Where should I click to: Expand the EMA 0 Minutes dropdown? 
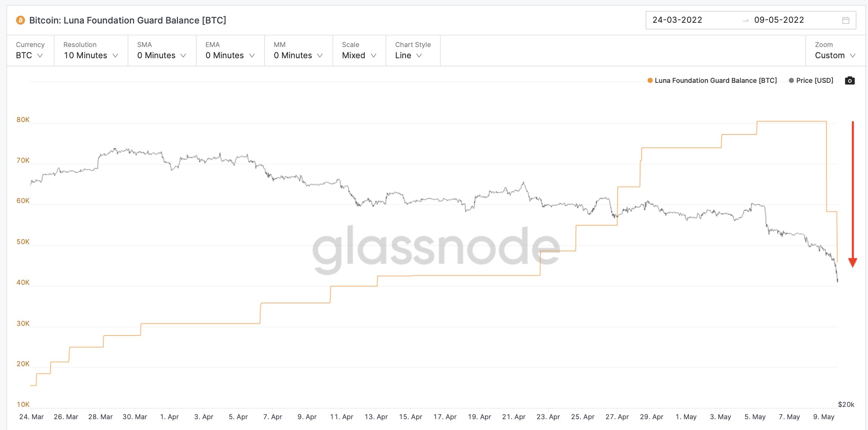(230, 55)
